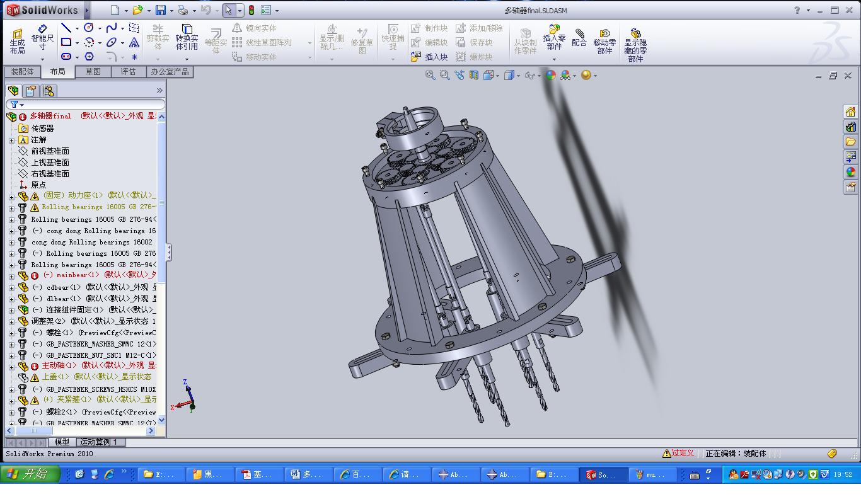The image size is (861, 504).
Task: Click the Windows 开始 Start button
Action: click(x=30, y=474)
